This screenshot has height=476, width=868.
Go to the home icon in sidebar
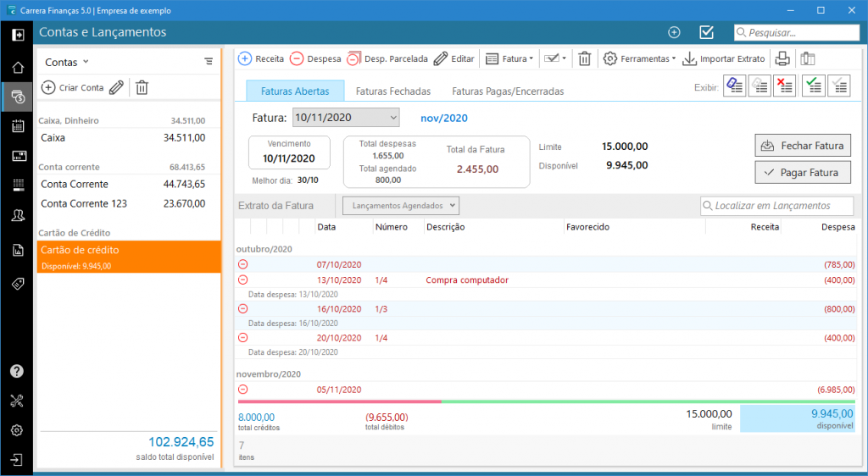(x=17, y=68)
